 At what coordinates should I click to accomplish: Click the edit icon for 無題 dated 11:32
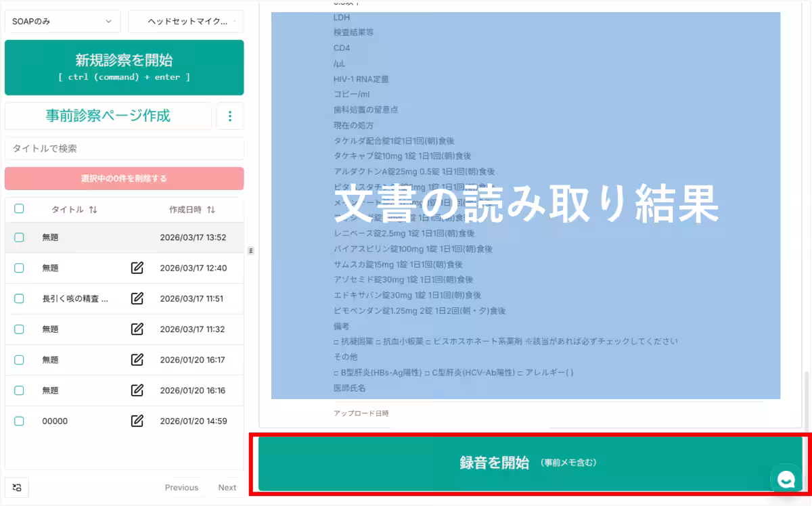pos(138,329)
